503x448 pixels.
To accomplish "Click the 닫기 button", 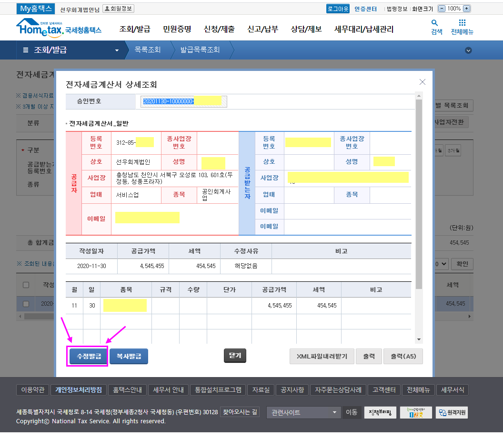I will pyautogui.click(x=235, y=356).
